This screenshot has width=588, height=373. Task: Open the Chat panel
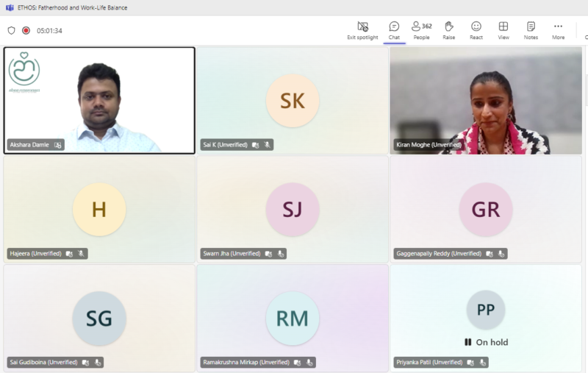394,30
